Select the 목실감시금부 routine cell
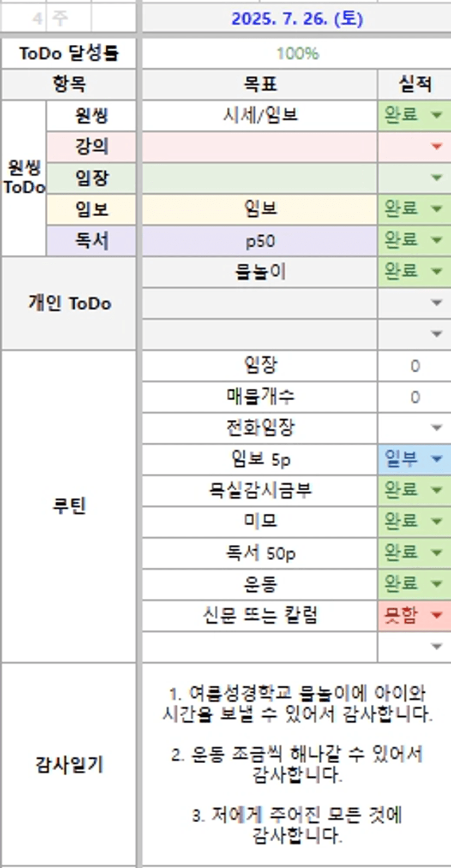 click(x=260, y=490)
